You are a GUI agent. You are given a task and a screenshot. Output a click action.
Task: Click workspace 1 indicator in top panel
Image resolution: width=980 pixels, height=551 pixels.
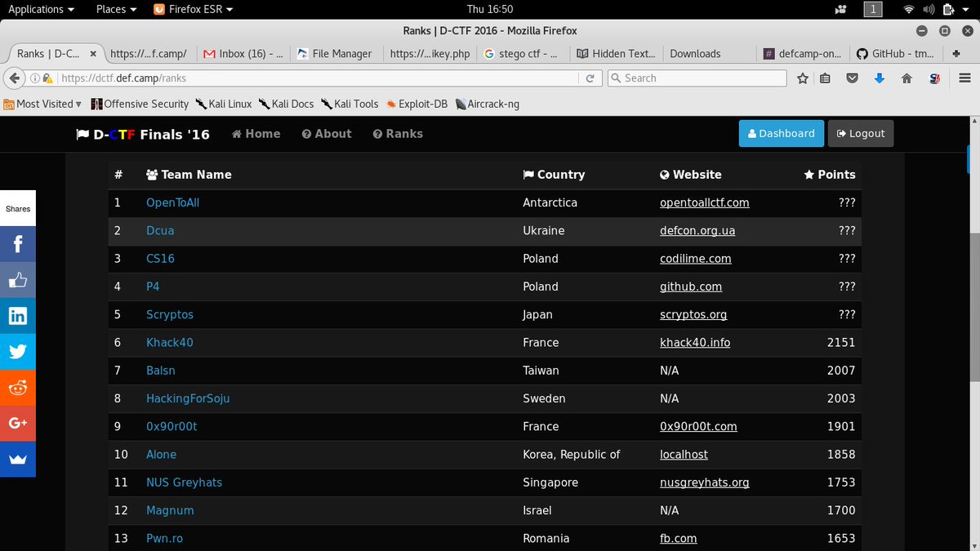[873, 9]
